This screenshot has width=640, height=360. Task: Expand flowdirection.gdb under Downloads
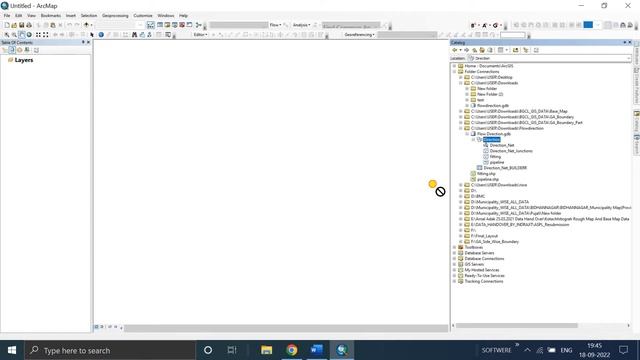coord(467,106)
